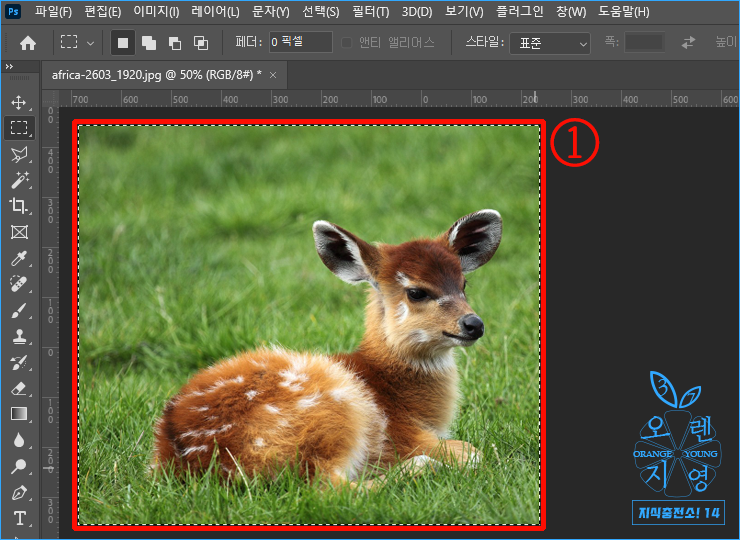Choose New Selection mode button
This screenshot has height=540, width=740.
[x=123, y=43]
